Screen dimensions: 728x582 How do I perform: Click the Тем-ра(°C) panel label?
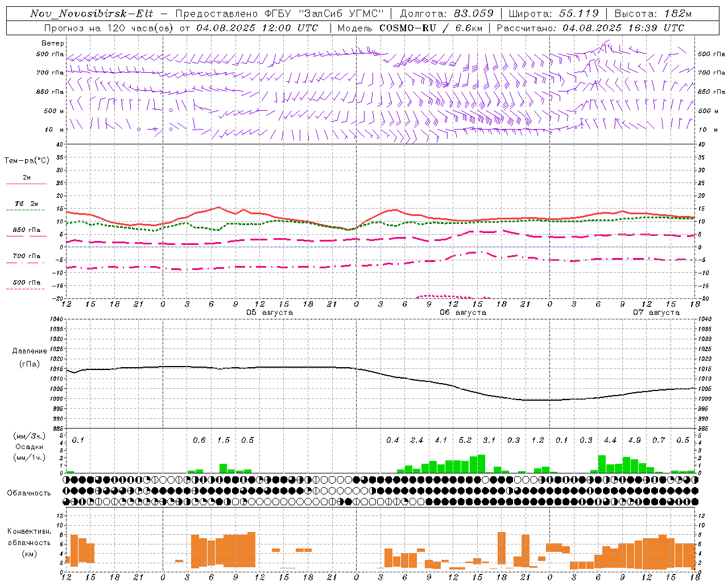point(27,161)
